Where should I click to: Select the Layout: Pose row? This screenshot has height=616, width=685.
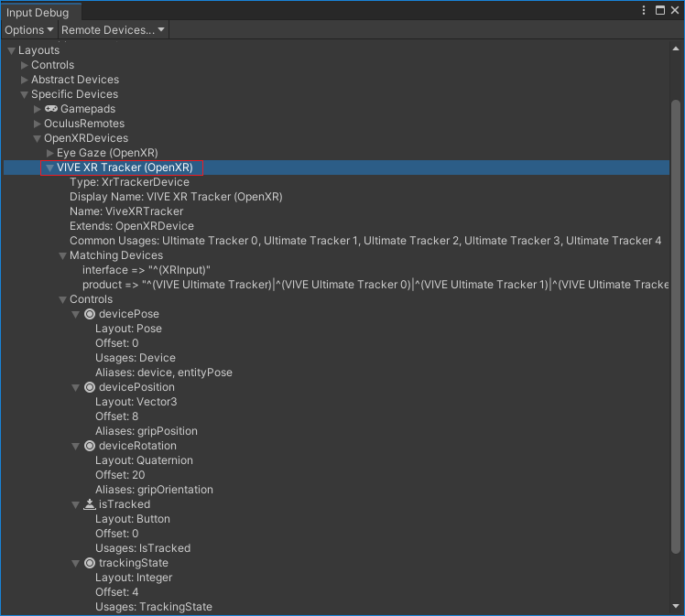336,329
